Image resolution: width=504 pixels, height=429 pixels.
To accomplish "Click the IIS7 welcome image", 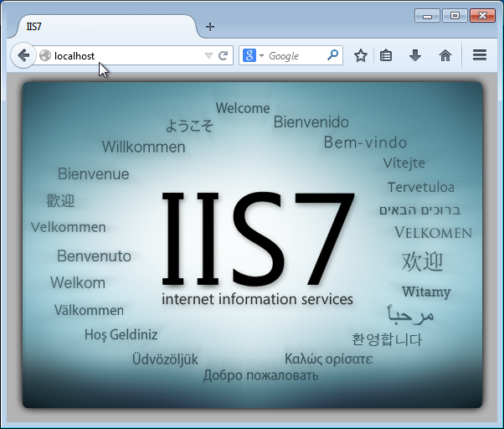I will (x=252, y=245).
